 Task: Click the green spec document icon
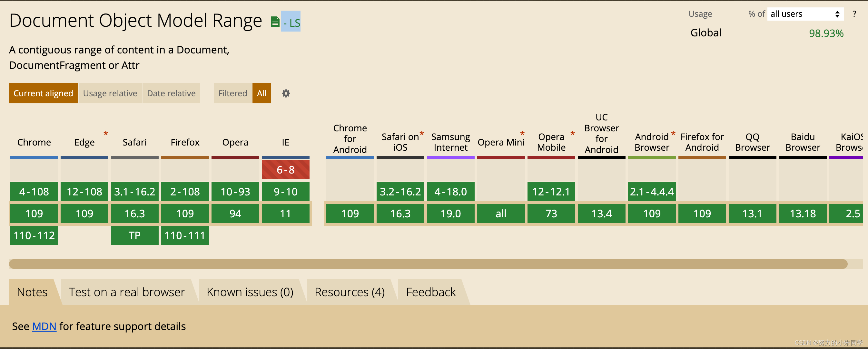pyautogui.click(x=275, y=21)
